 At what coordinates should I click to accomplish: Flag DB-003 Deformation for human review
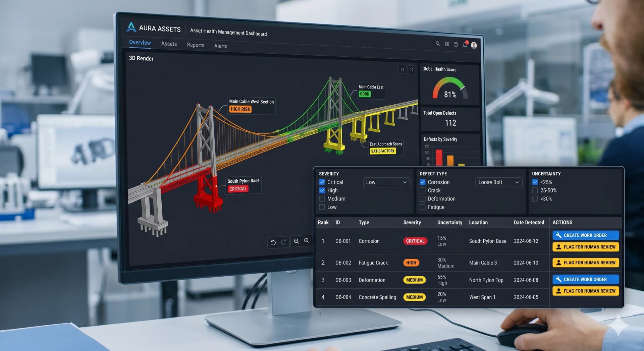point(586,291)
